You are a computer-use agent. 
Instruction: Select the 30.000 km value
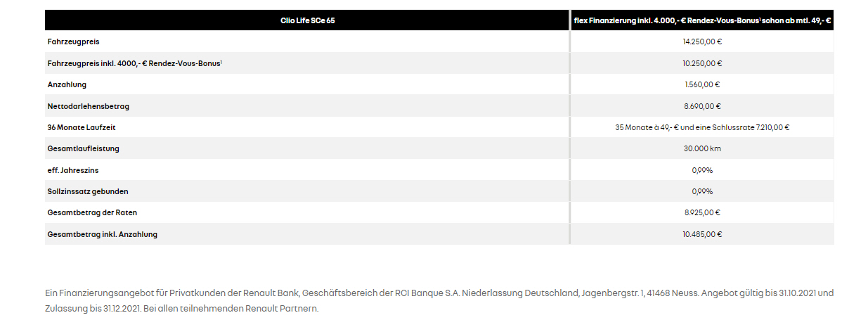702,148
